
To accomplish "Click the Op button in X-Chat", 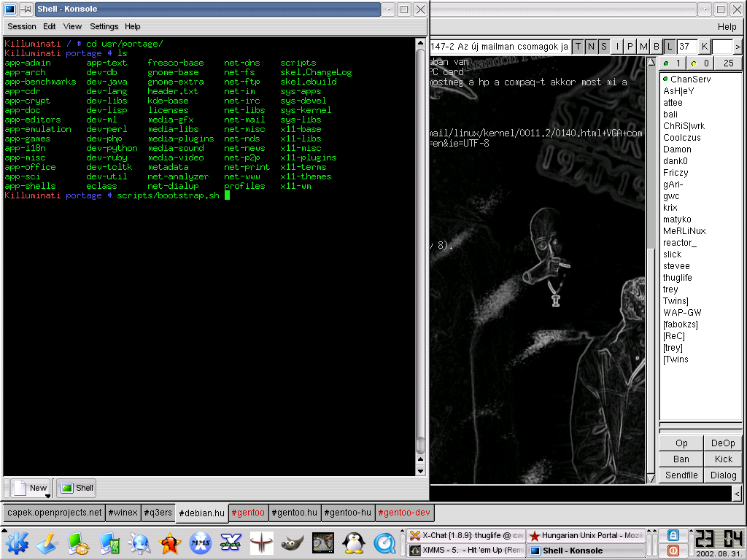I will (x=681, y=443).
